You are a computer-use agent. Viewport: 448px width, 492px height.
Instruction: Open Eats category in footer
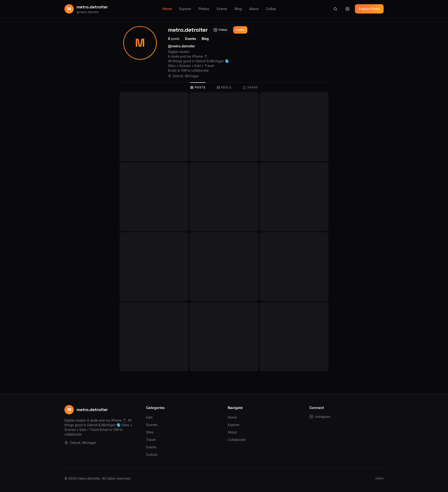149,417
